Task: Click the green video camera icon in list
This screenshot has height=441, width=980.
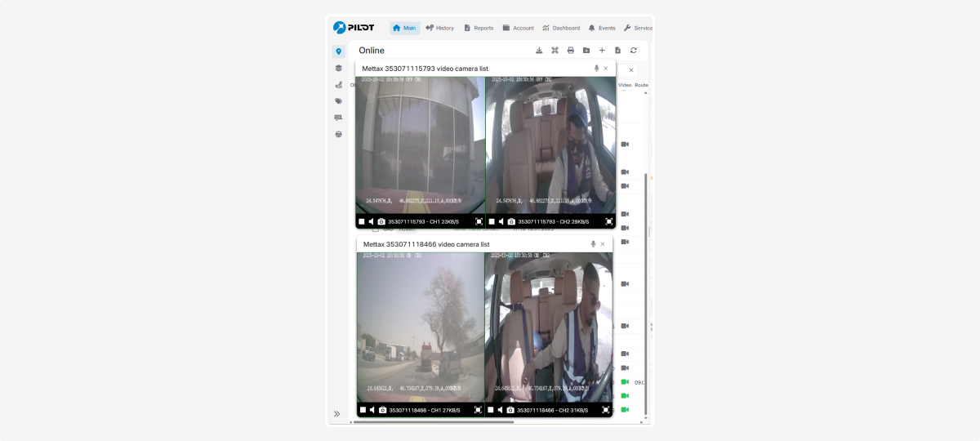Action: [625, 382]
